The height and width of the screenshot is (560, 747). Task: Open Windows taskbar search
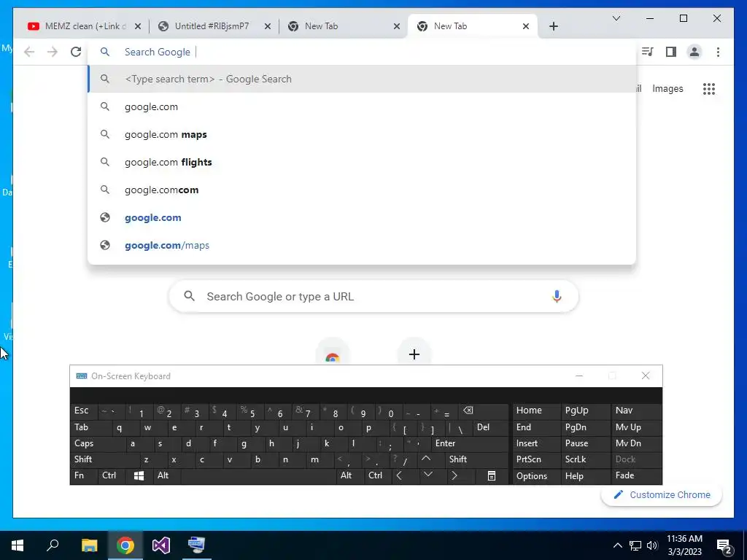click(x=53, y=545)
